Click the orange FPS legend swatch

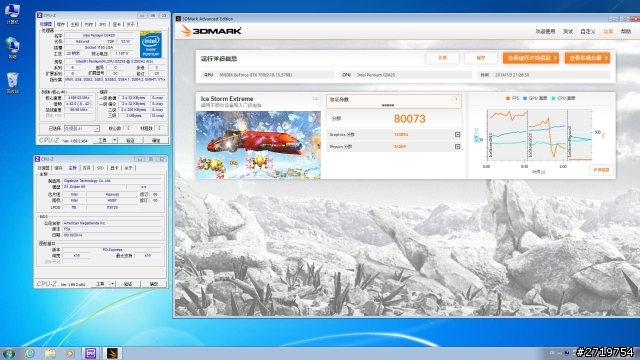508,98
